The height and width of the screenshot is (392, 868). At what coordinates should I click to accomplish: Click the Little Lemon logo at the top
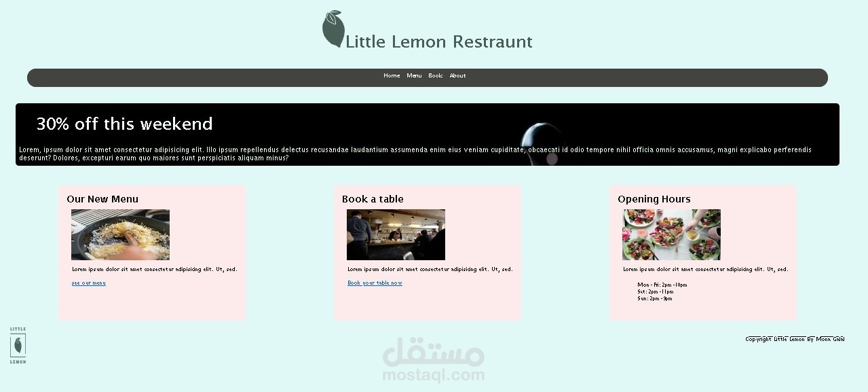(x=332, y=27)
